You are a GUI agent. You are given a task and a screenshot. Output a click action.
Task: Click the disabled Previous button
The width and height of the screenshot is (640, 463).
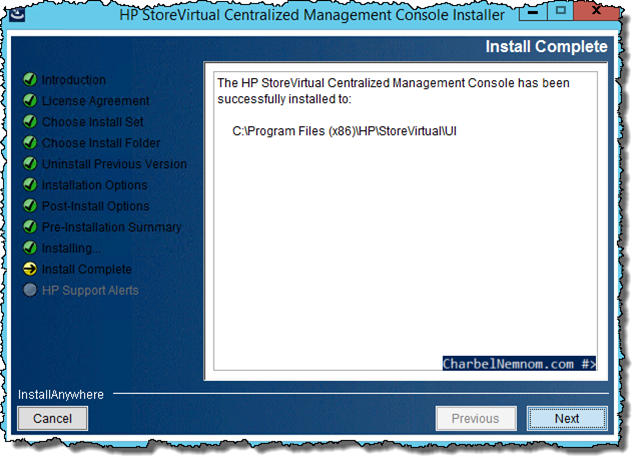(476, 418)
